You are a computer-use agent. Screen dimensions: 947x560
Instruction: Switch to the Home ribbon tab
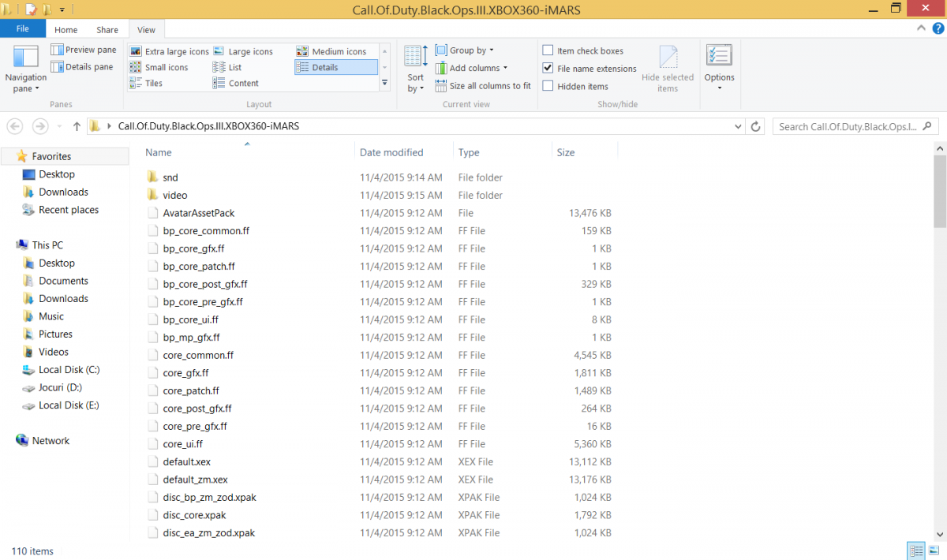66,30
